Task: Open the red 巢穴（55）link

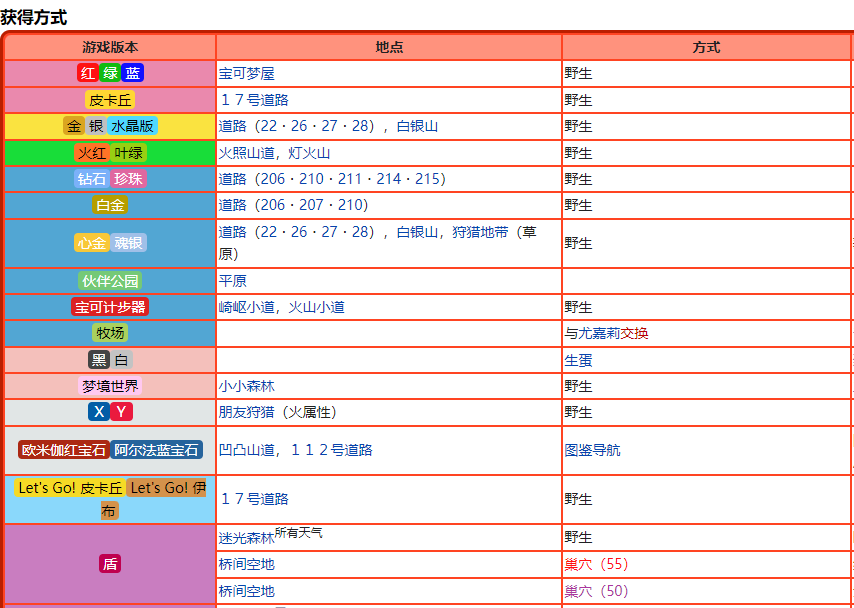Action: (596, 564)
